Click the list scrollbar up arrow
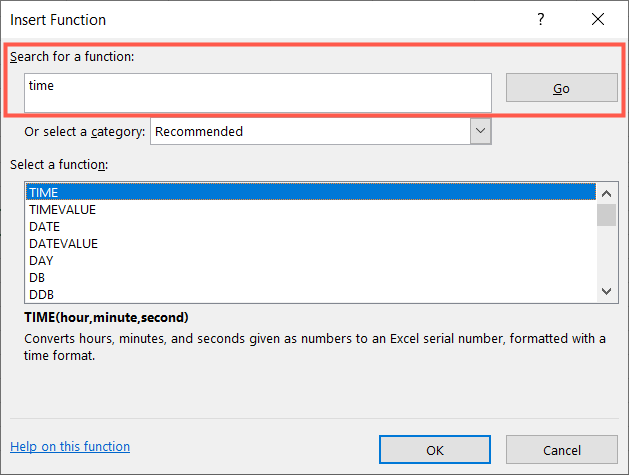 606,192
